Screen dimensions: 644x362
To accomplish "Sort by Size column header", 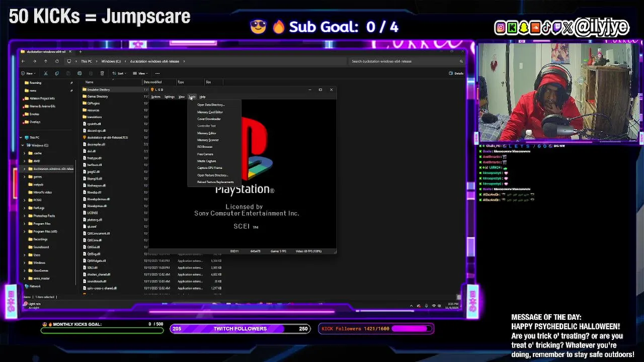I will [208, 82].
